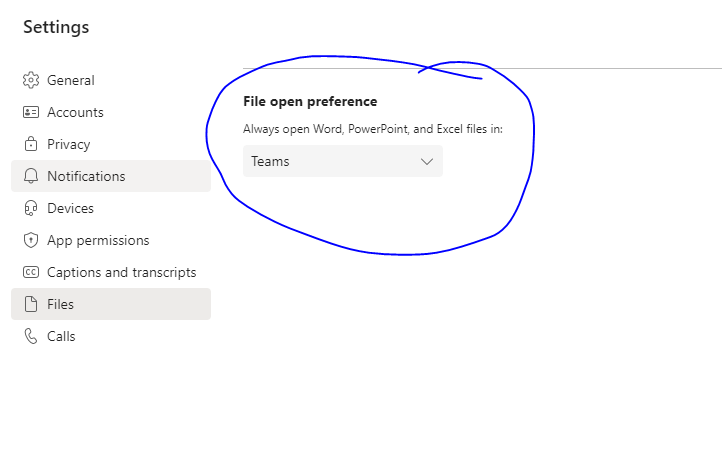722x464 pixels.
Task: Click the Captions CC icon
Action: tap(31, 272)
